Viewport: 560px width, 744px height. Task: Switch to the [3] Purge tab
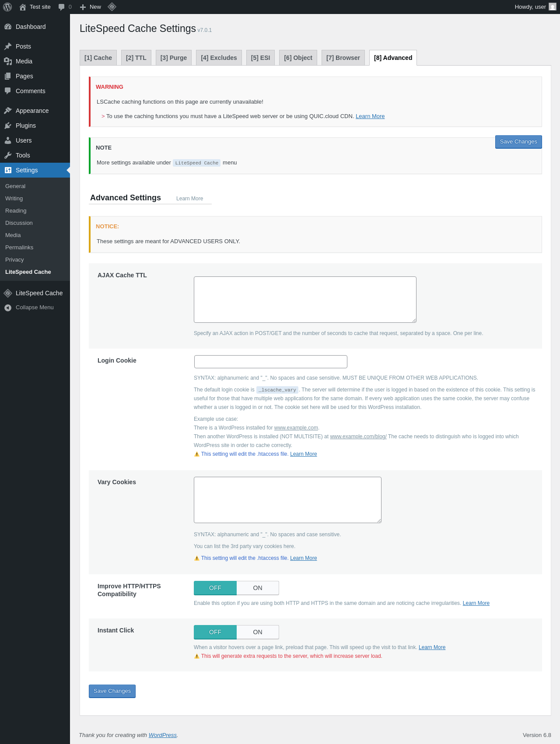174,58
